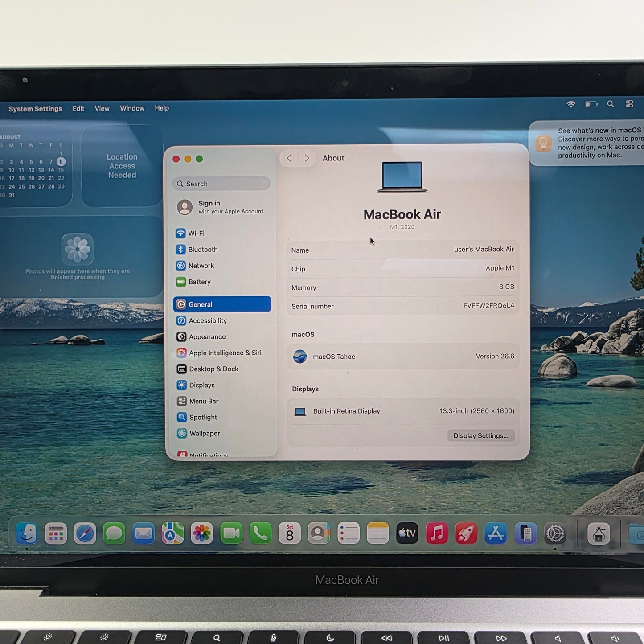Launch Maps from the Dock
This screenshot has height=644, width=644.
click(x=172, y=533)
